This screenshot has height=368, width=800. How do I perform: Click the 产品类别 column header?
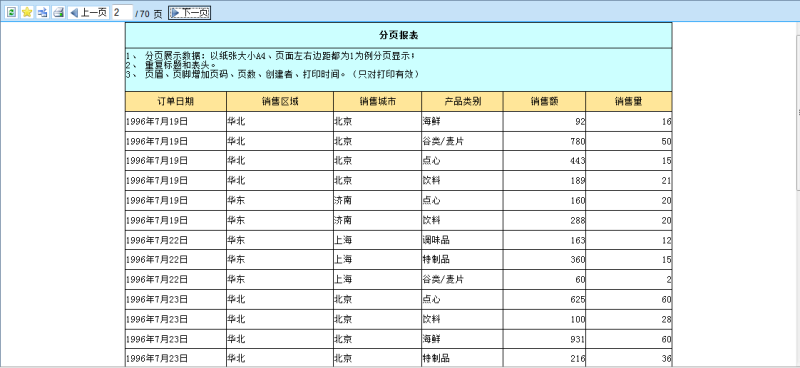tap(462, 102)
